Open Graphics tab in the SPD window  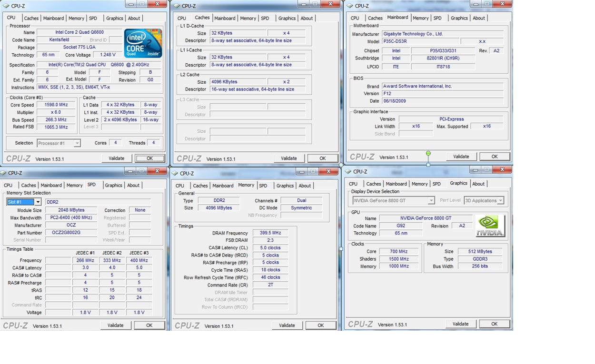113,186
